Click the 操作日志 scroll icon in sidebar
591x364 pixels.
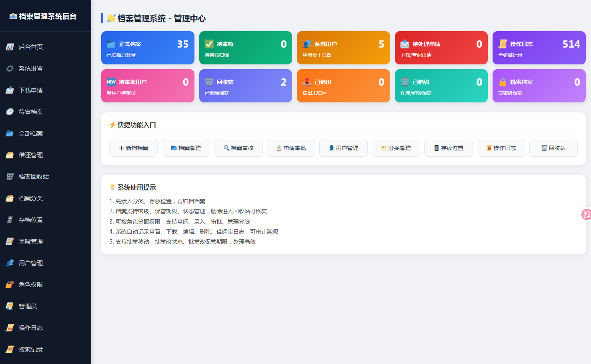[x=10, y=328]
